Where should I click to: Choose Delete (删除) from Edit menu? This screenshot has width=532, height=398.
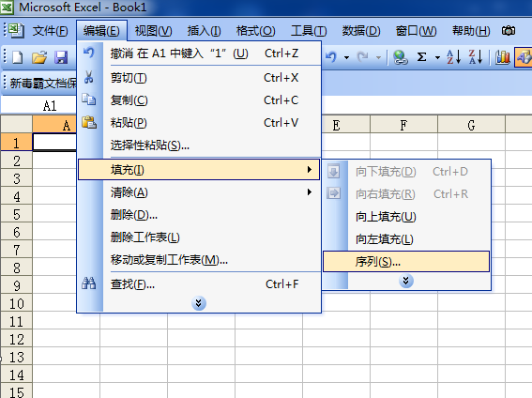[199, 215]
